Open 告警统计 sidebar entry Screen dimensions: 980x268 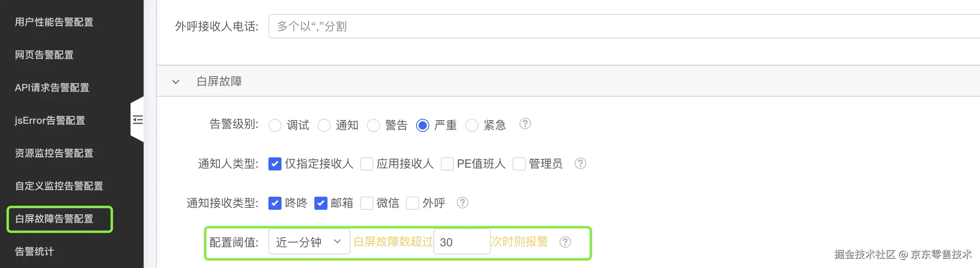[x=34, y=252]
